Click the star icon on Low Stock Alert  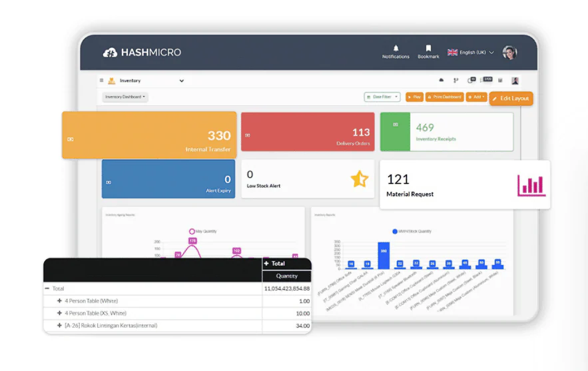tap(359, 179)
